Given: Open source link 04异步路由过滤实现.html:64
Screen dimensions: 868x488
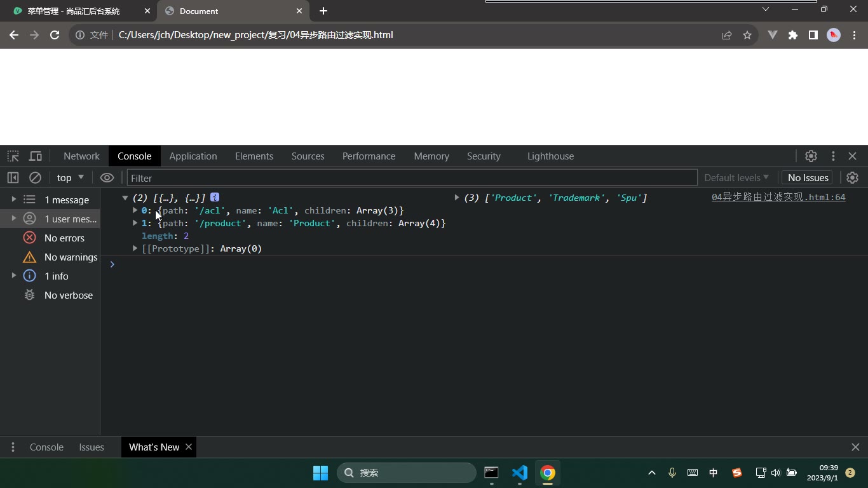Looking at the screenshot, I should pyautogui.click(x=778, y=198).
